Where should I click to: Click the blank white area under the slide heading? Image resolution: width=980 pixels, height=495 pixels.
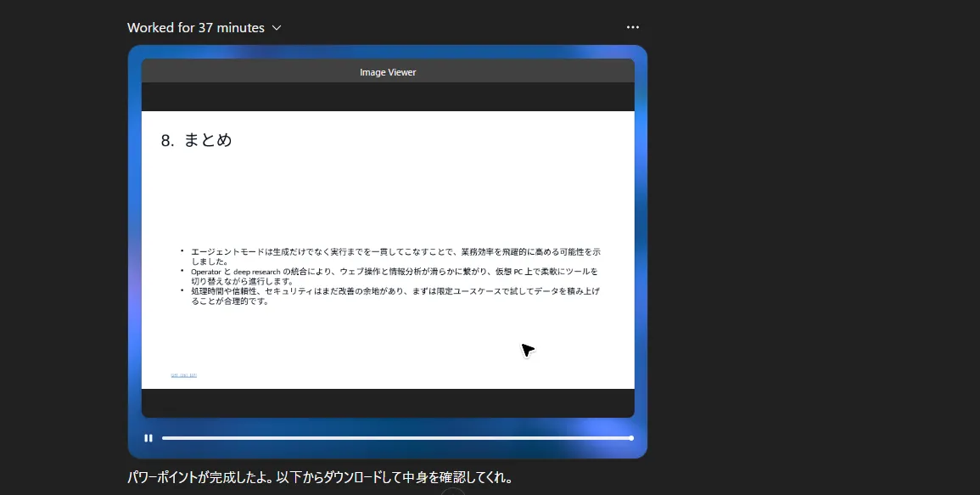(388, 195)
